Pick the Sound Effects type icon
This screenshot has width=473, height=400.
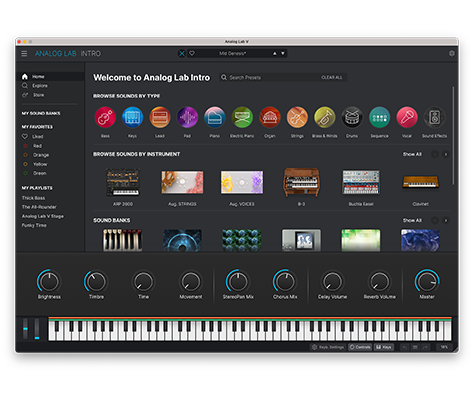point(434,117)
